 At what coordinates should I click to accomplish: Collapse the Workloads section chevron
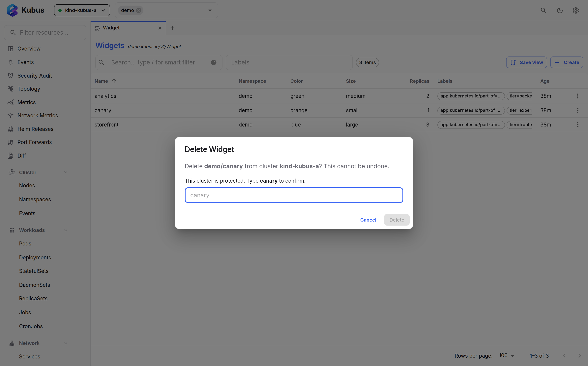66,230
